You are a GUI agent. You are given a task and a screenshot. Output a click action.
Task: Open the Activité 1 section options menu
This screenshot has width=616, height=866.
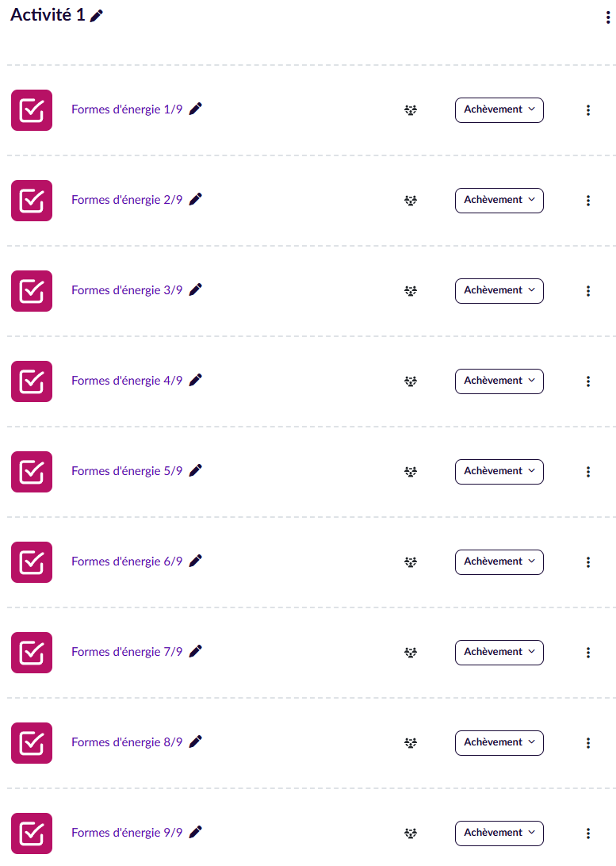click(x=608, y=18)
